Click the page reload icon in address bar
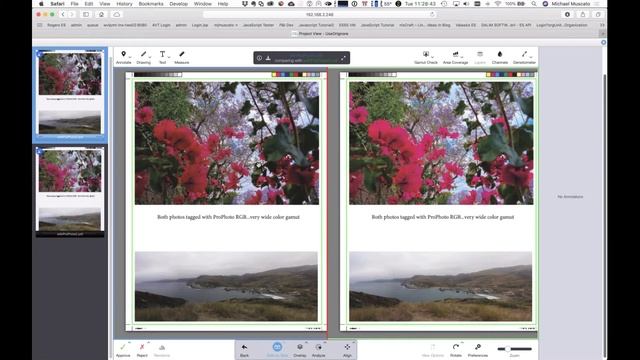 pyautogui.click(x=432, y=14)
